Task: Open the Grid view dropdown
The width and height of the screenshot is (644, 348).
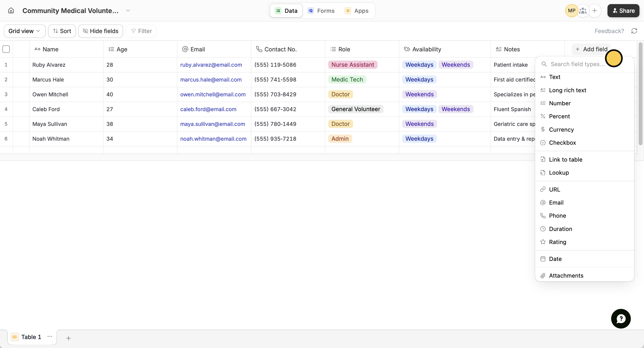Action: click(24, 31)
